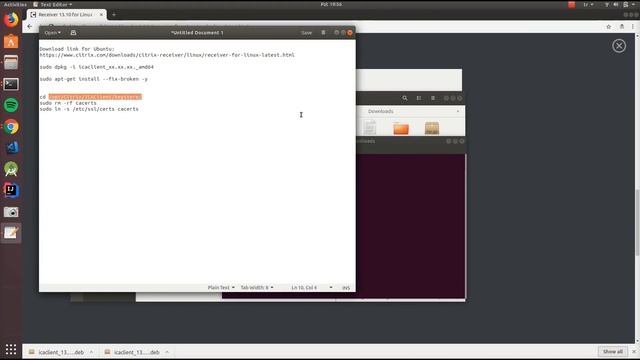The image size is (640, 360).
Task: Open the Activities overview
Action: [x=15, y=4]
